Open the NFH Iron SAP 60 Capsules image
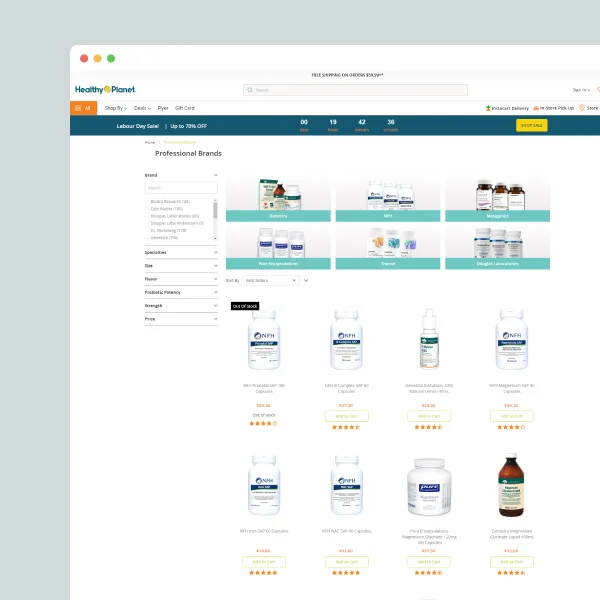Image resolution: width=600 pixels, height=600 pixels. click(x=264, y=485)
